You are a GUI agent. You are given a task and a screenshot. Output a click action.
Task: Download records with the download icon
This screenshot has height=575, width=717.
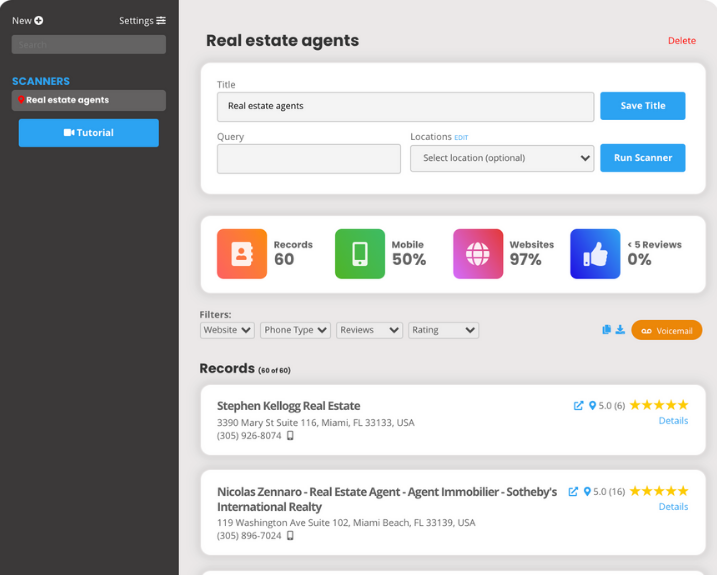[x=620, y=330]
